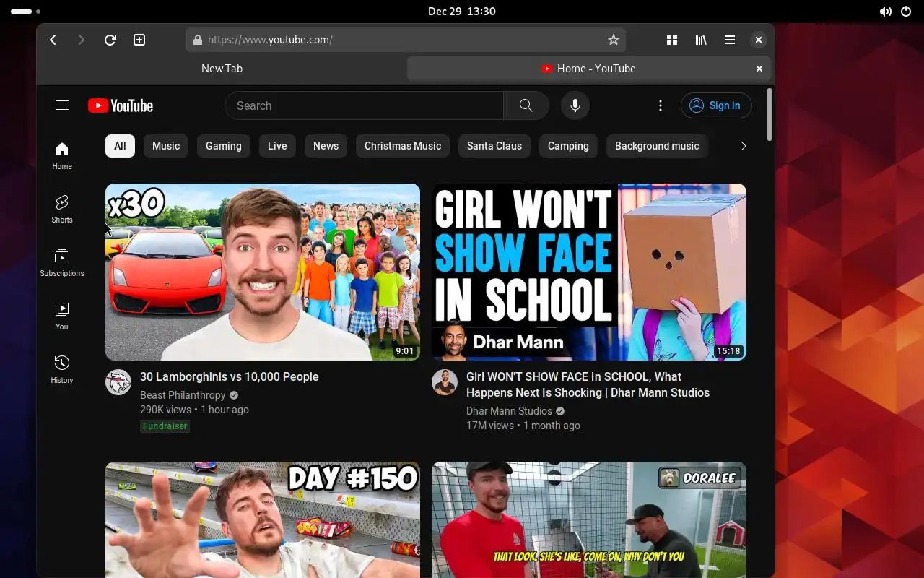Open the 30 Lamborghinis vs 10,000 People title
The image size is (924, 578).
pyautogui.click(x=230, y=376)
